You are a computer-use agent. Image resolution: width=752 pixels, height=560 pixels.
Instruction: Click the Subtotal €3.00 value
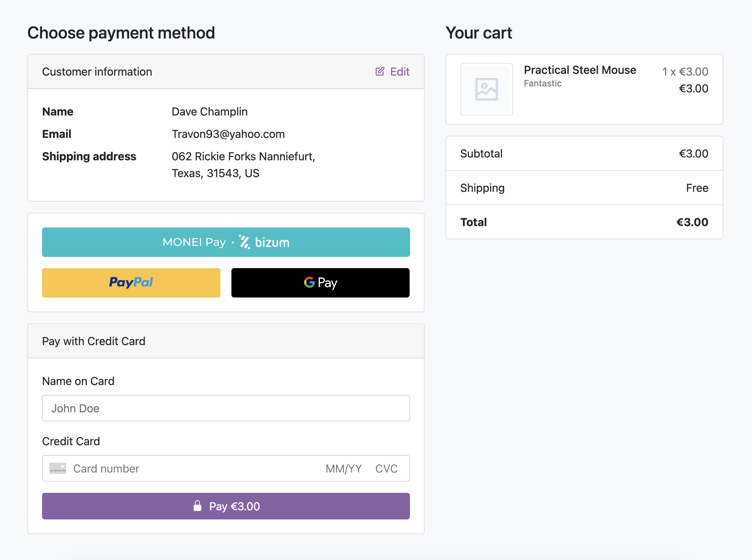pyautogui.click(x=694, y=154)
